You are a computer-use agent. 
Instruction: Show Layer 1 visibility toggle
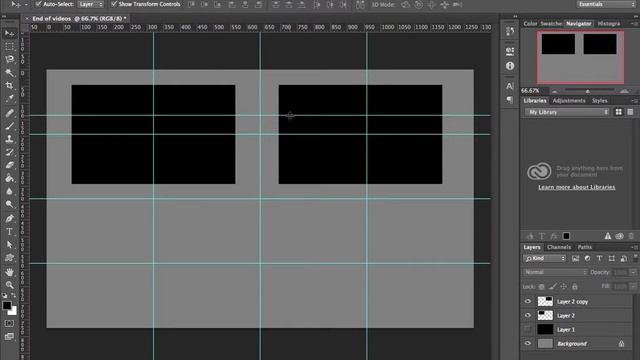point(527,329)
